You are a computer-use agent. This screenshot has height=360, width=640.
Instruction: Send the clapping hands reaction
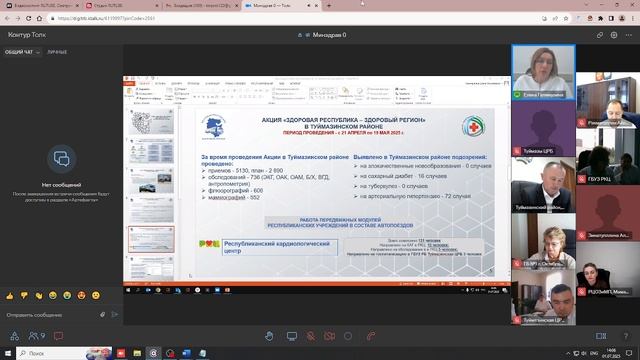pos(38,296)
